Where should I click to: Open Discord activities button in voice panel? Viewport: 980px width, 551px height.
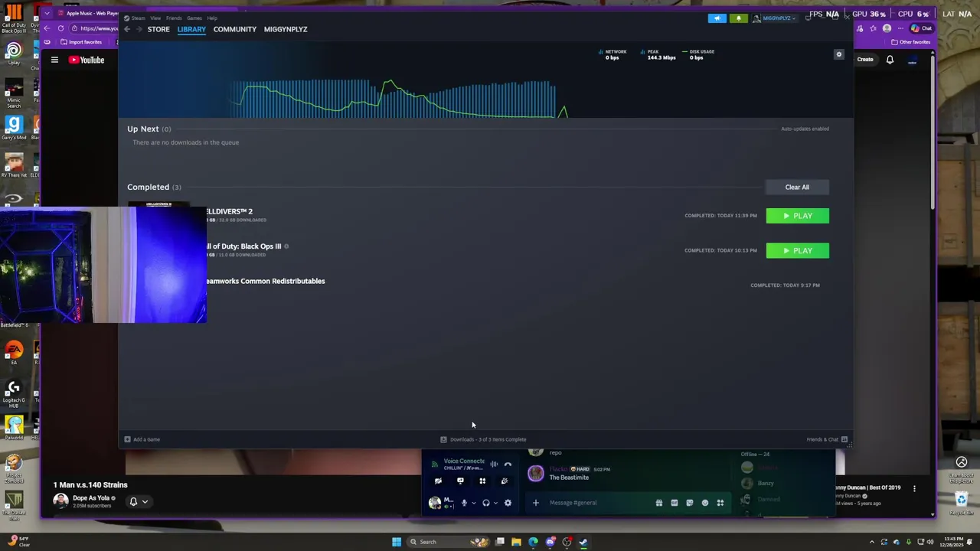point(482,481)
